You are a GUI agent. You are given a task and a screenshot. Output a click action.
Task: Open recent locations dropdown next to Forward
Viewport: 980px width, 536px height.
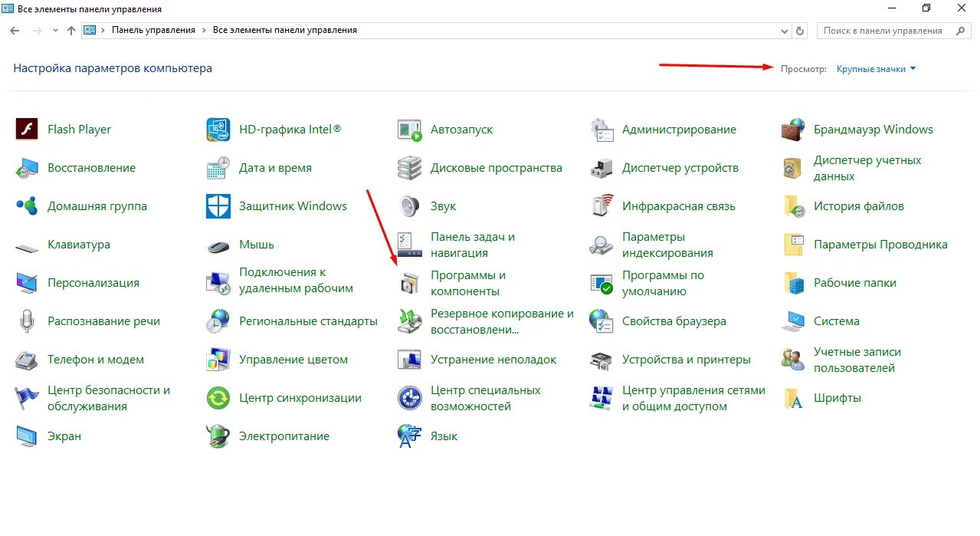pyautogui.click(x=55, y=31)
